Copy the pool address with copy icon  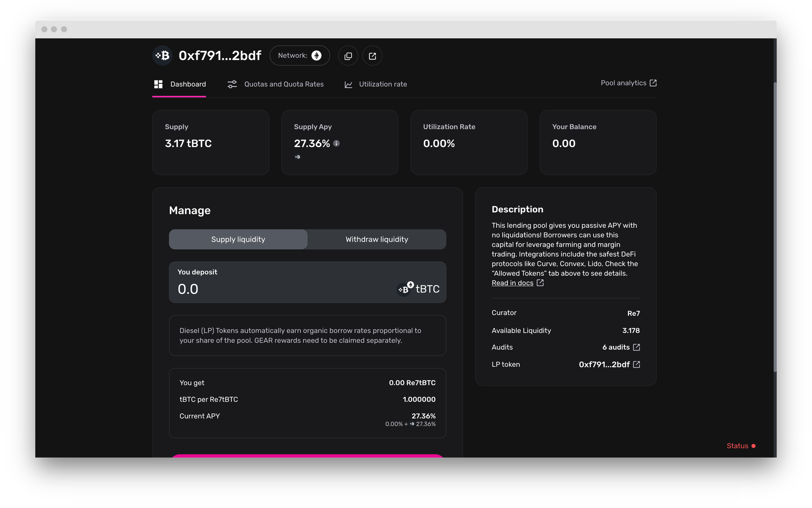coord(348,56)
